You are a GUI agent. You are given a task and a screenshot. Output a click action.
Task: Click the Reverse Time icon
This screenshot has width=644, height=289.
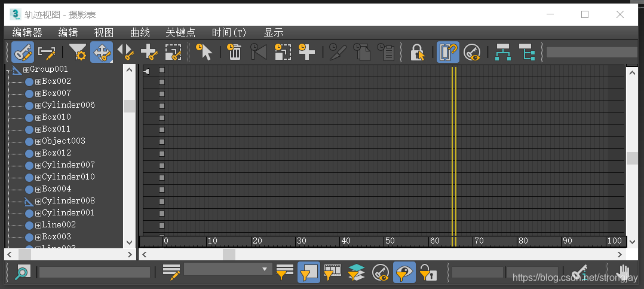(x=259, y=52)
